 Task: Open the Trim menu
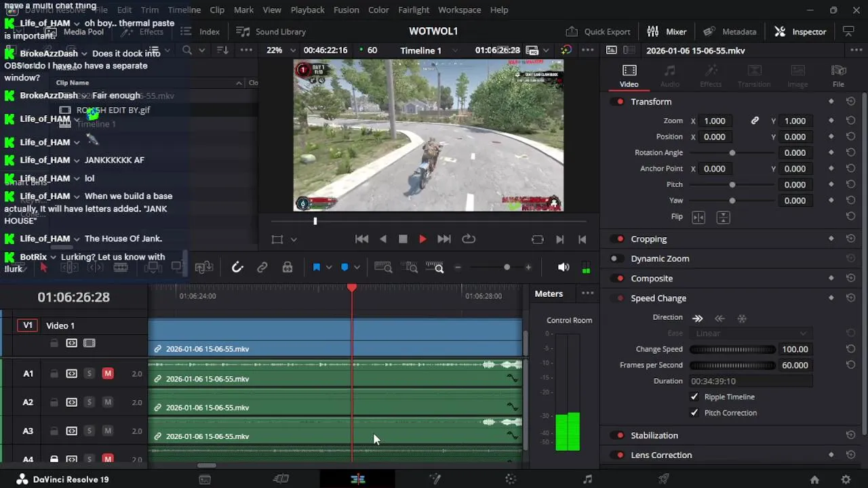click(x=150, y=10)
